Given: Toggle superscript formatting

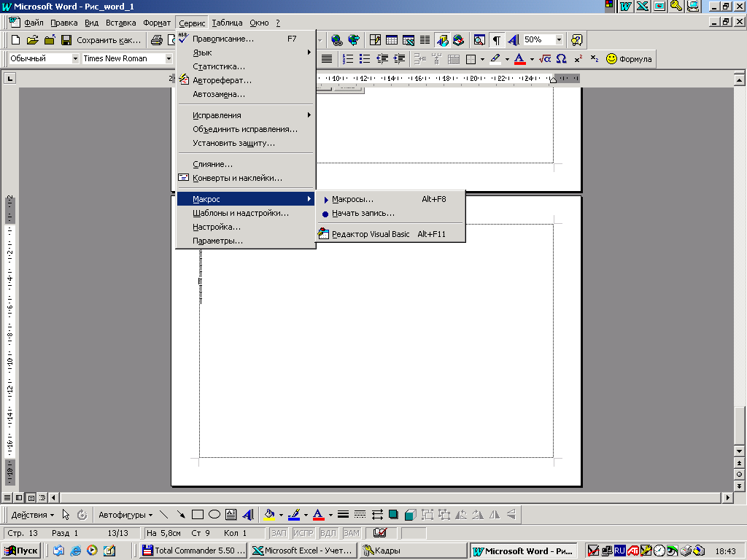Looking at the screenshot, I should point(578,58).
